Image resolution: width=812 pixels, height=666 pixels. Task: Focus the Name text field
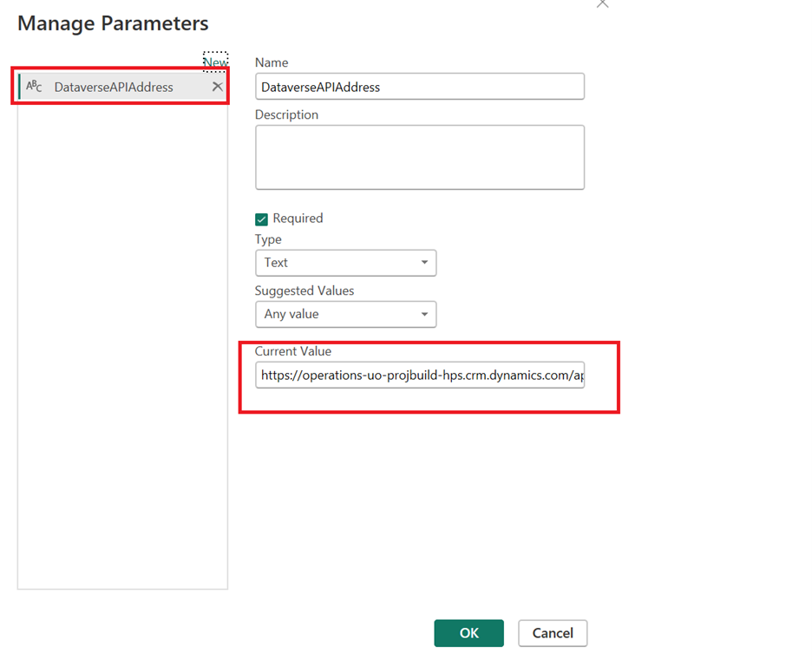(419, 87)
